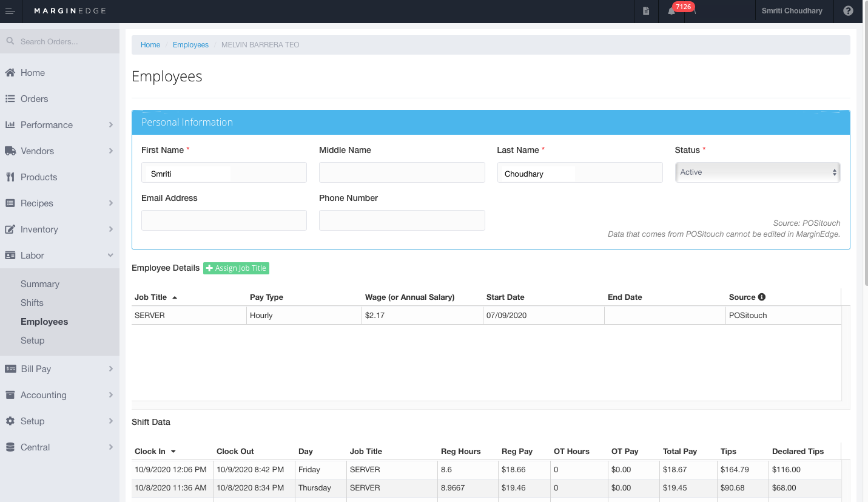Click the Search Orders input field
The width and height of the screenshot is (868, 502).
point(59,41)
